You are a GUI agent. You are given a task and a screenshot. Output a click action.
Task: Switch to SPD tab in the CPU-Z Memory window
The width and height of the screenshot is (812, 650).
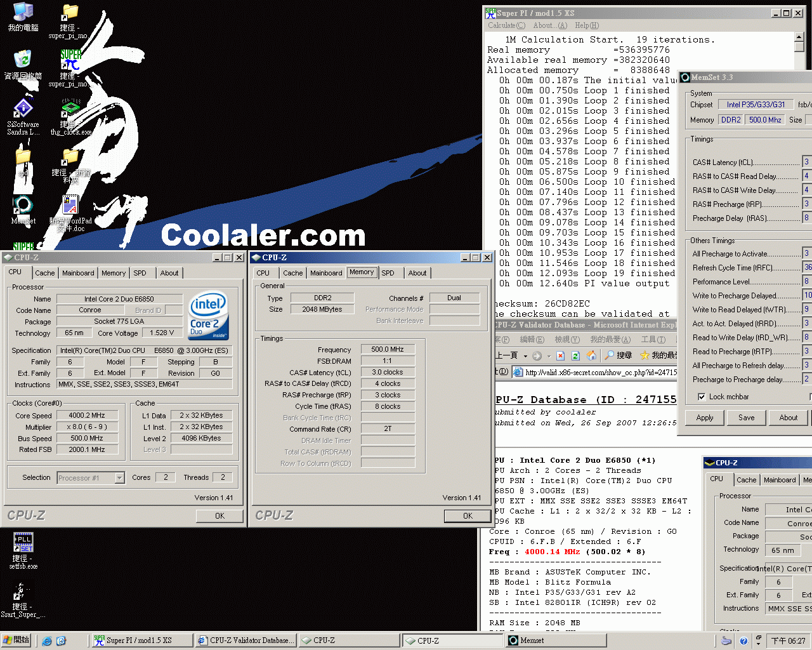pyautogui.click(x=388, y=273)
